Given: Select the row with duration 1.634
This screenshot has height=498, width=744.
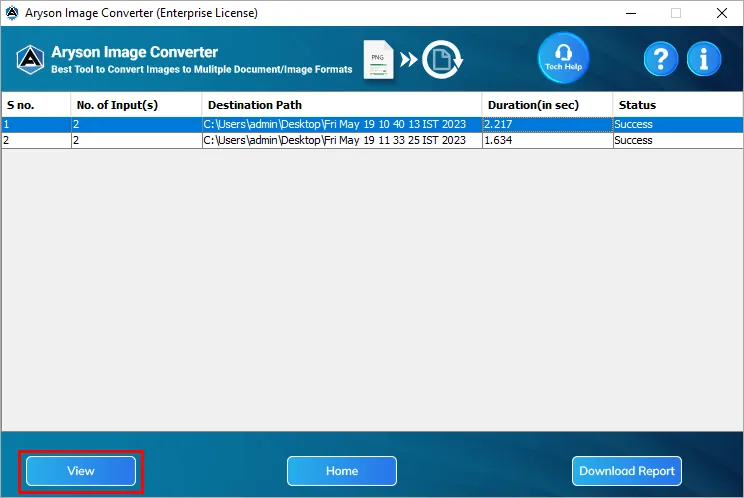Looking at the screenshot, I should click(x=372, y=140).
